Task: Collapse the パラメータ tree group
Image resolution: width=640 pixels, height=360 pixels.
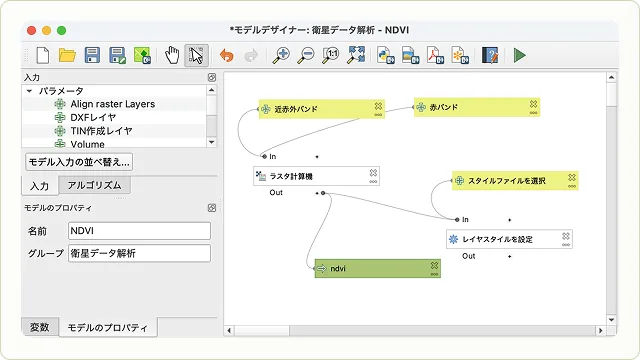Action: click(29, 91)
